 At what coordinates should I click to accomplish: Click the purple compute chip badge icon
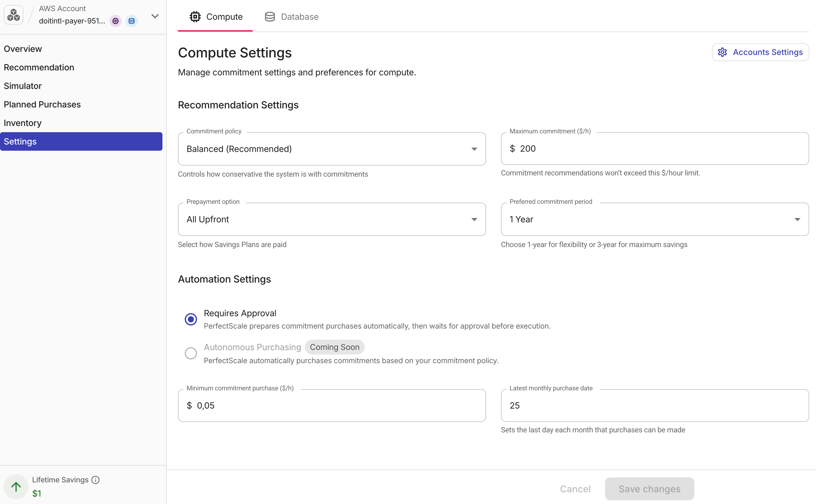coord(115,21)
